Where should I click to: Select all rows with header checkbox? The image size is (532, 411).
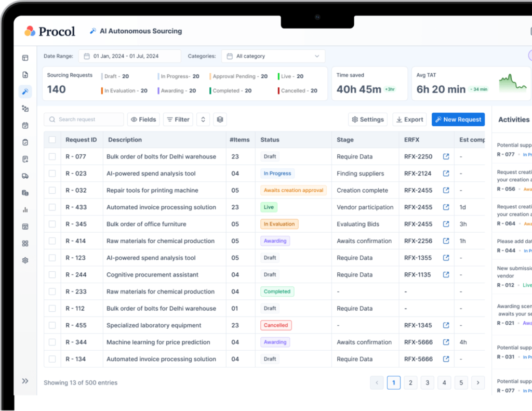pyautogui.click(x=52, y=140)
